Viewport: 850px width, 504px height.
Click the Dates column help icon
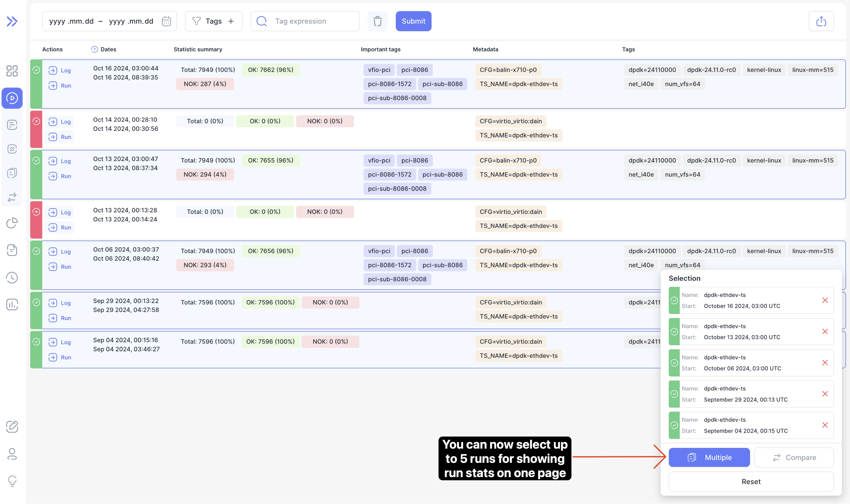point(95,50)
